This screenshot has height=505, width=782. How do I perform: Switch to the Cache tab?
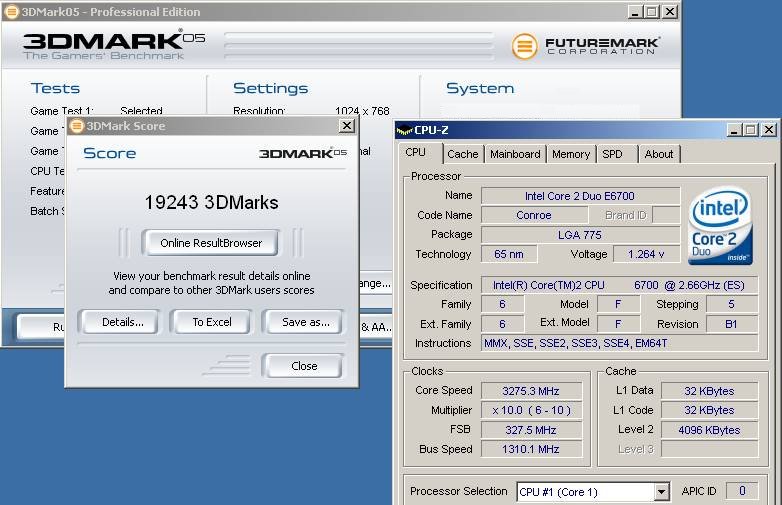pos(462,154)
